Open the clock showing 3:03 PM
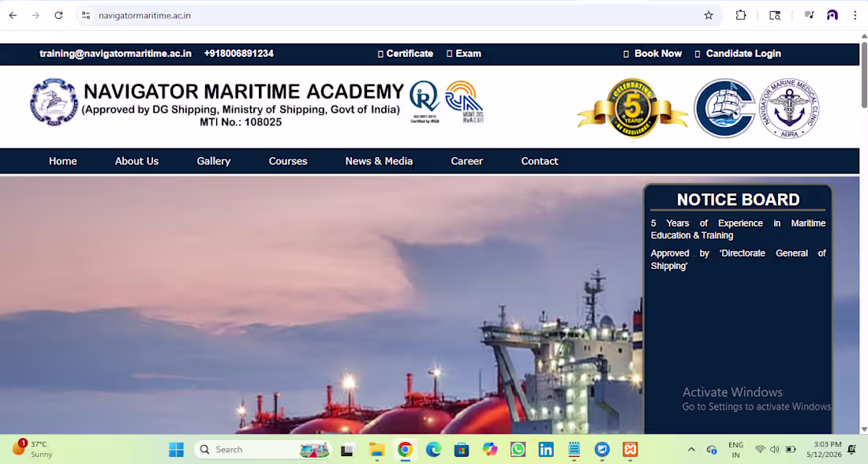The height and width of the screenshot is (464, 868). (x=824, y=449)
